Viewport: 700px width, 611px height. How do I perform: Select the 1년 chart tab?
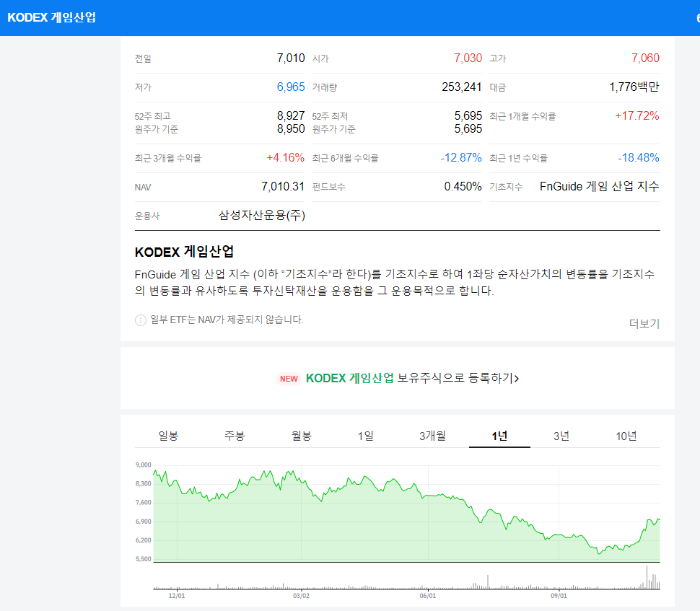tap(499, 436)
